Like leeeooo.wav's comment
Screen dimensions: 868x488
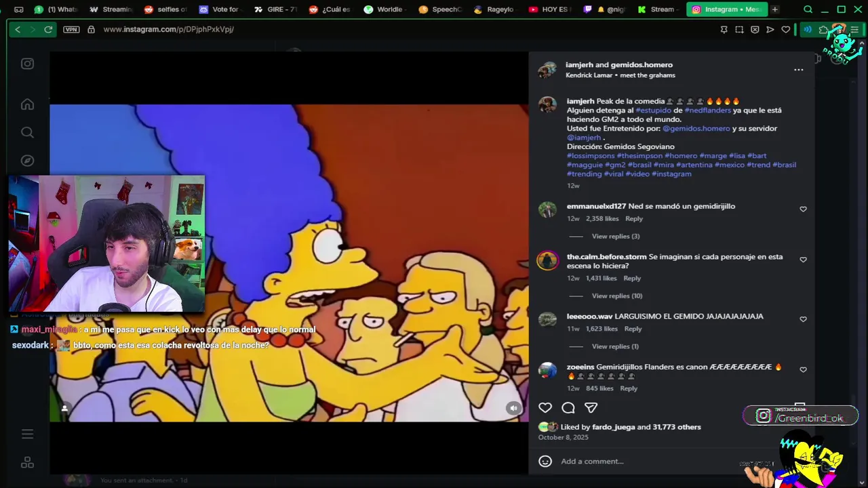click(x=803, y=319)
